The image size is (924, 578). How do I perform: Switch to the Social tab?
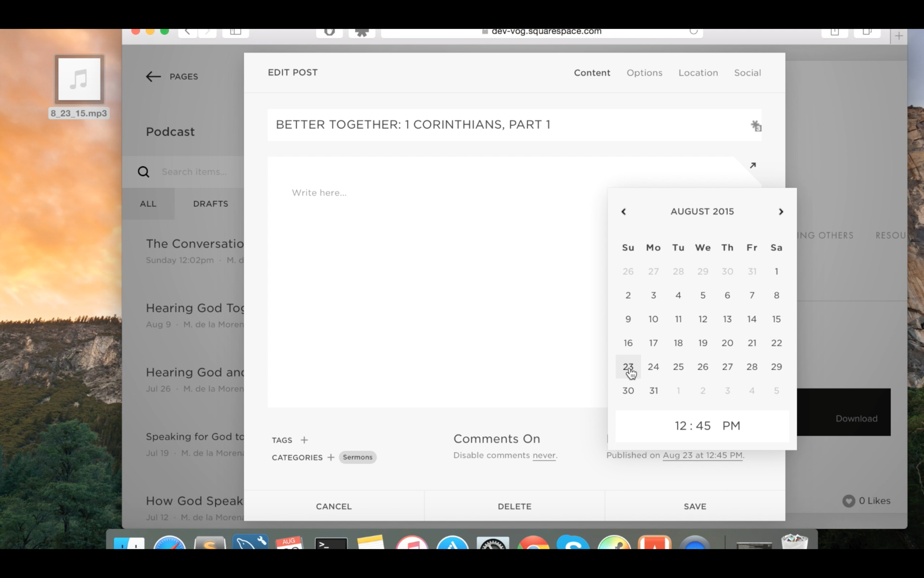[747, 72]
